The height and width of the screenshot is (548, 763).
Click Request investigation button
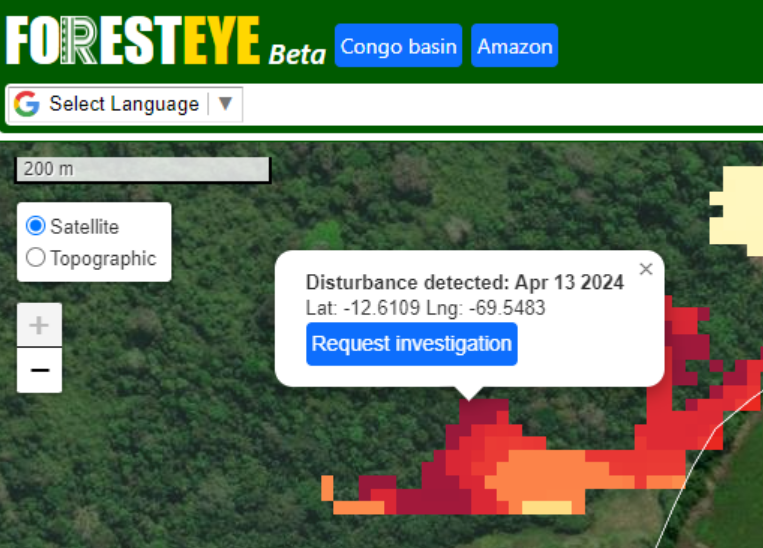click(412, 344)
